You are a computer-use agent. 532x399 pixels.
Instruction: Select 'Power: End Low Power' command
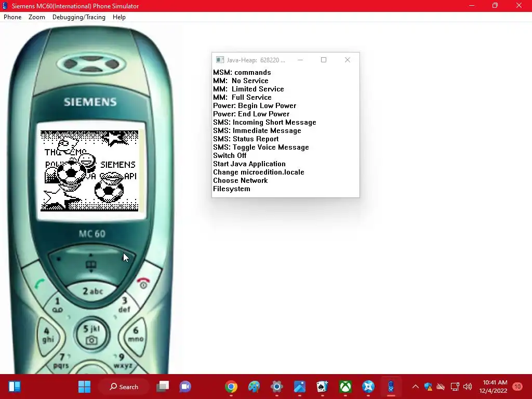[251, 114]
